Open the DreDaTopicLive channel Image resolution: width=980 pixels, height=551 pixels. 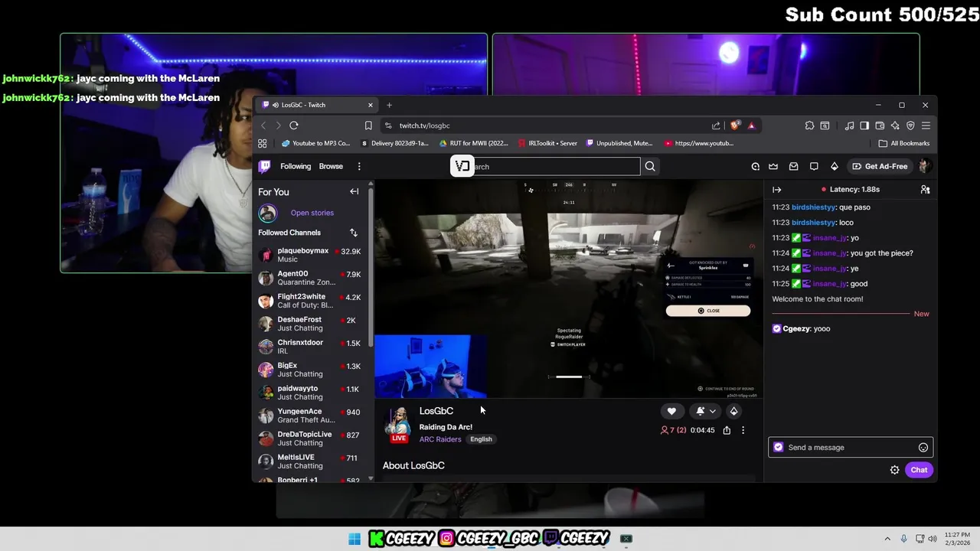[310, 439]
